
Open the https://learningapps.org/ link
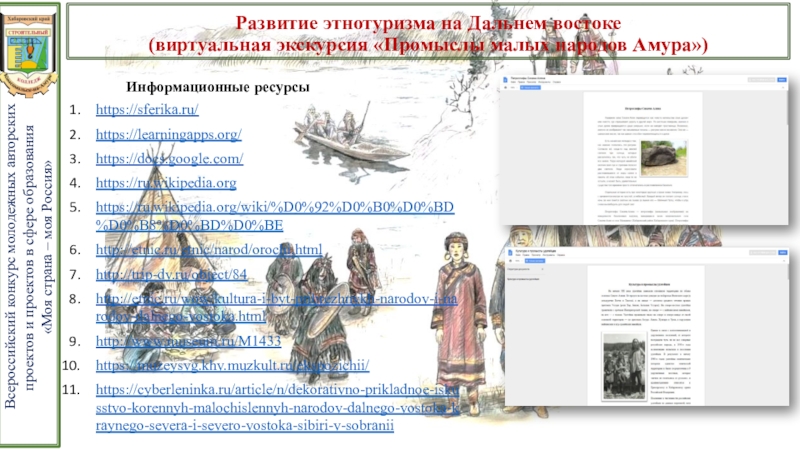click(x=168, y=134)
